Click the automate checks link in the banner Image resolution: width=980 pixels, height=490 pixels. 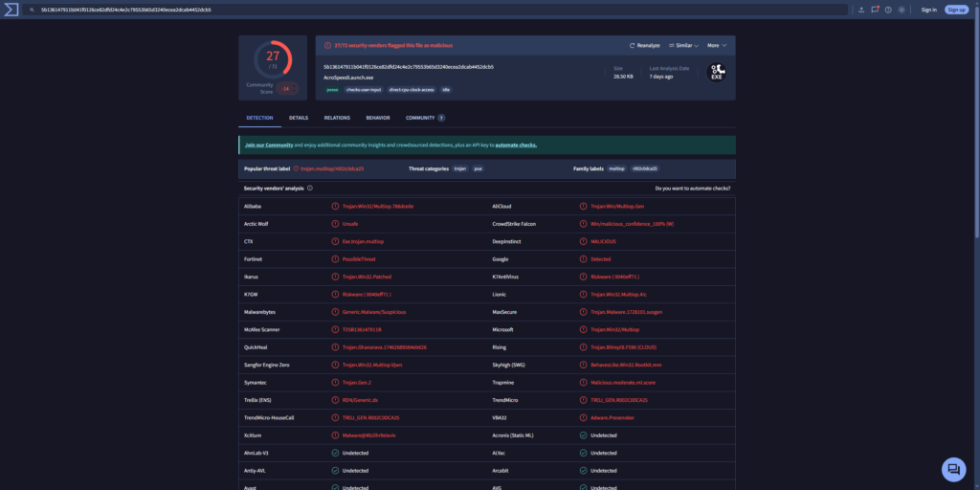tap(516, 145)
